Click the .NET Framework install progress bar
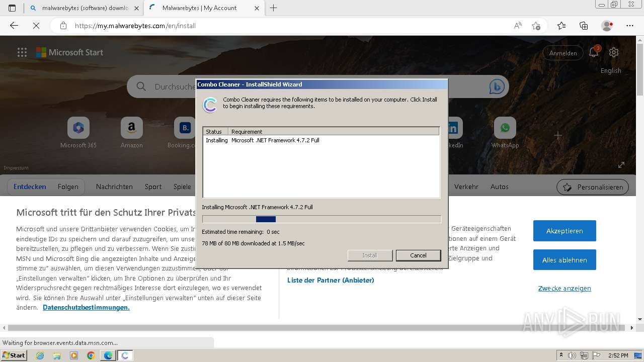644x362 pixels. (321, 219)
